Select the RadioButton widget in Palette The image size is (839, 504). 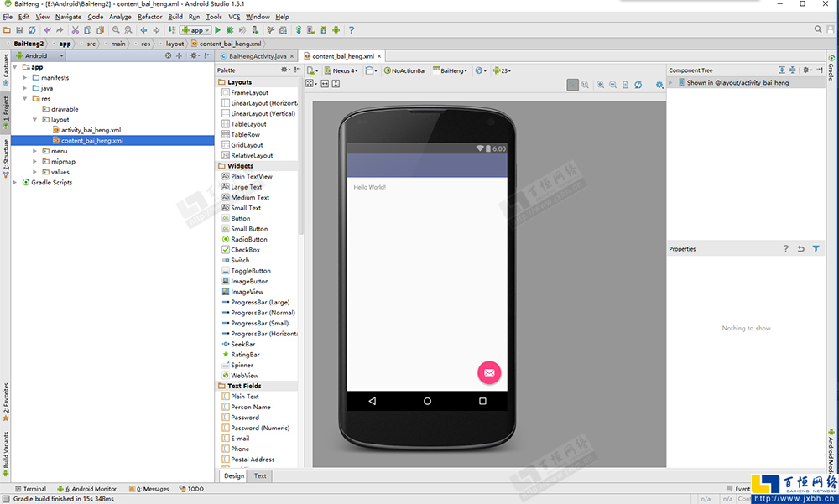click(248, 239)
